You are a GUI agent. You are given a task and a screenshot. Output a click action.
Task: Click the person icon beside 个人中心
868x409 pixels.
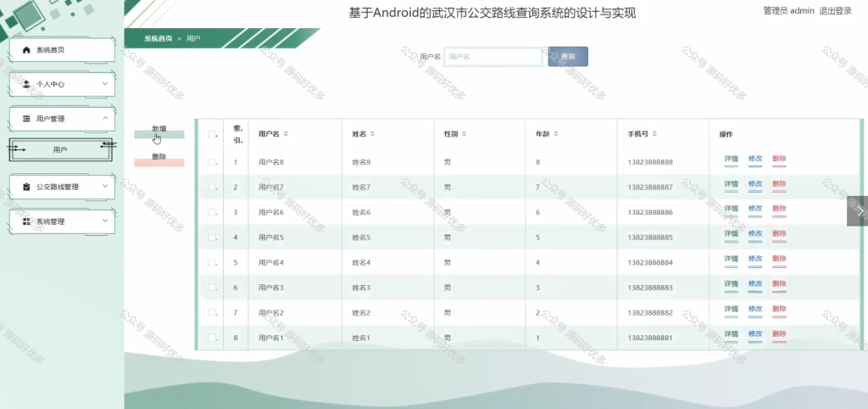[x=26, y=84]
